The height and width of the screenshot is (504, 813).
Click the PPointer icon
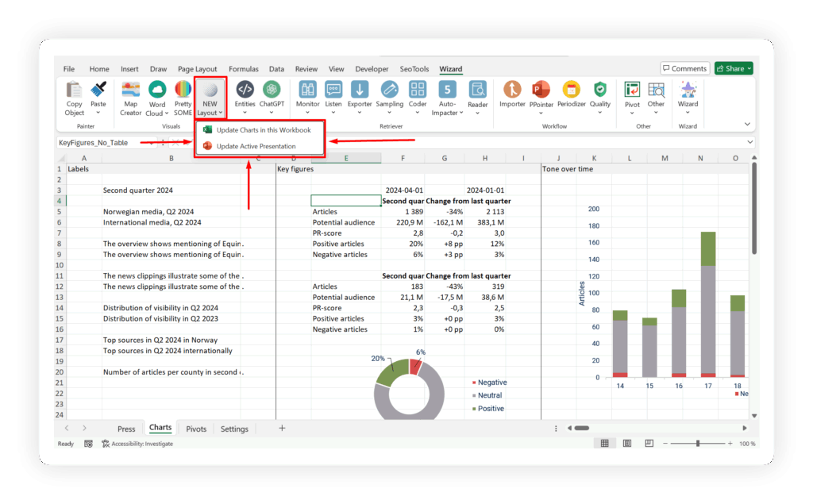click(x=541, y=90)
